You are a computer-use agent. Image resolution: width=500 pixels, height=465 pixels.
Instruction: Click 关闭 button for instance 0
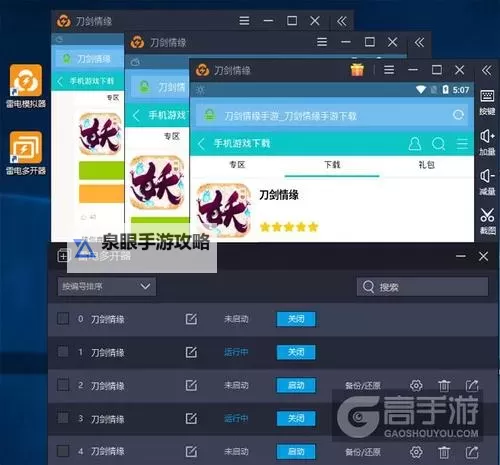pos(296,319)
